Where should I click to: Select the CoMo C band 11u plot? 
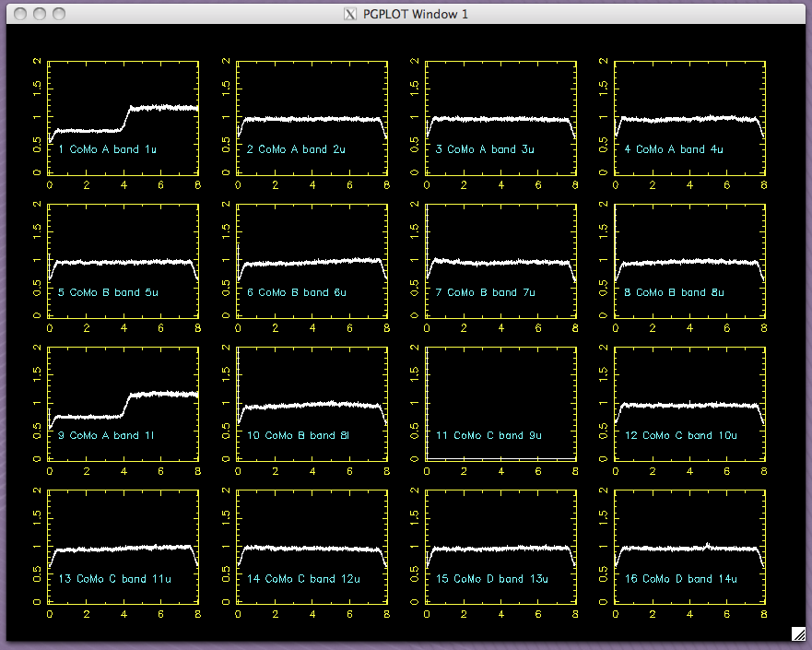tap(124, 546)
